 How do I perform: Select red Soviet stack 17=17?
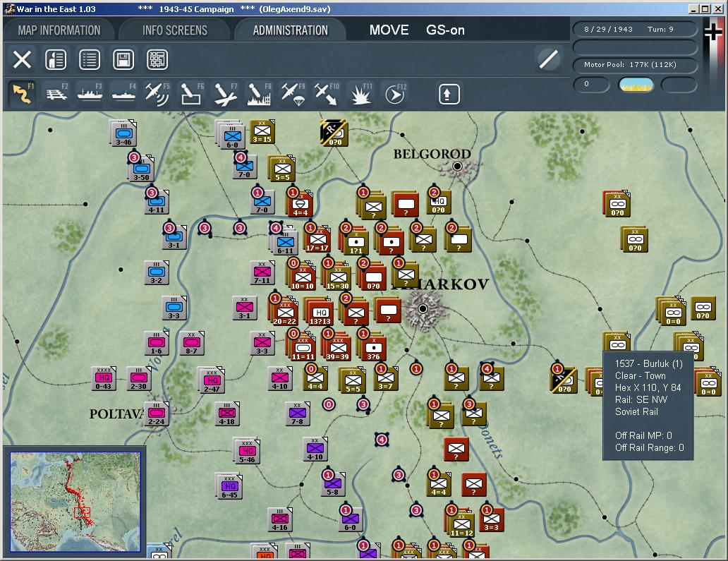(x=317, y=239)
